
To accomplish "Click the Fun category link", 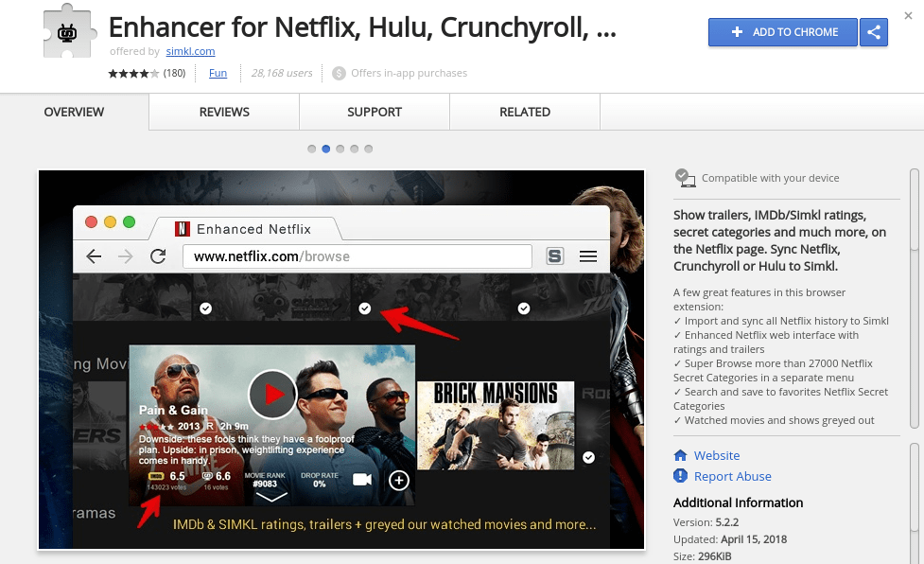I will click(218, 72).
